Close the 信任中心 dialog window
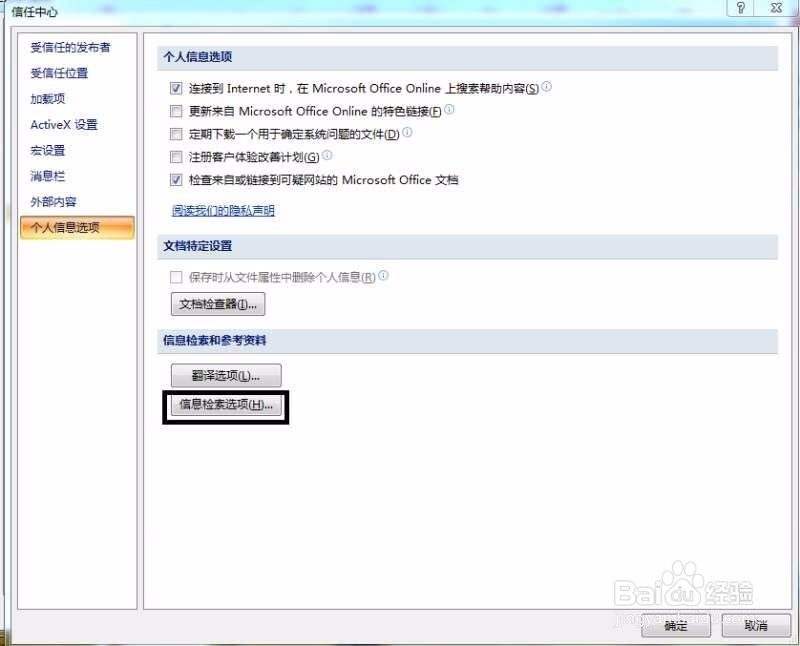Viewport: 800px width, 646px height. coord(776,8)
